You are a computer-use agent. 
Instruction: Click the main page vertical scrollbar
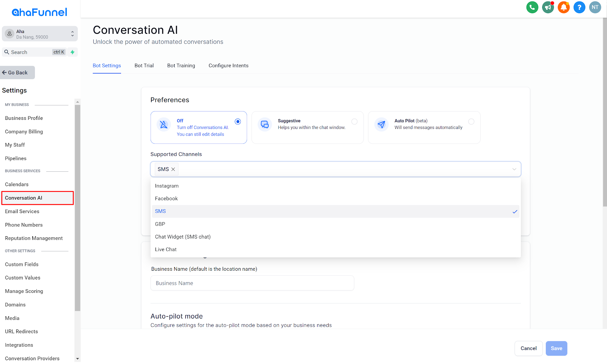[605, 112]
